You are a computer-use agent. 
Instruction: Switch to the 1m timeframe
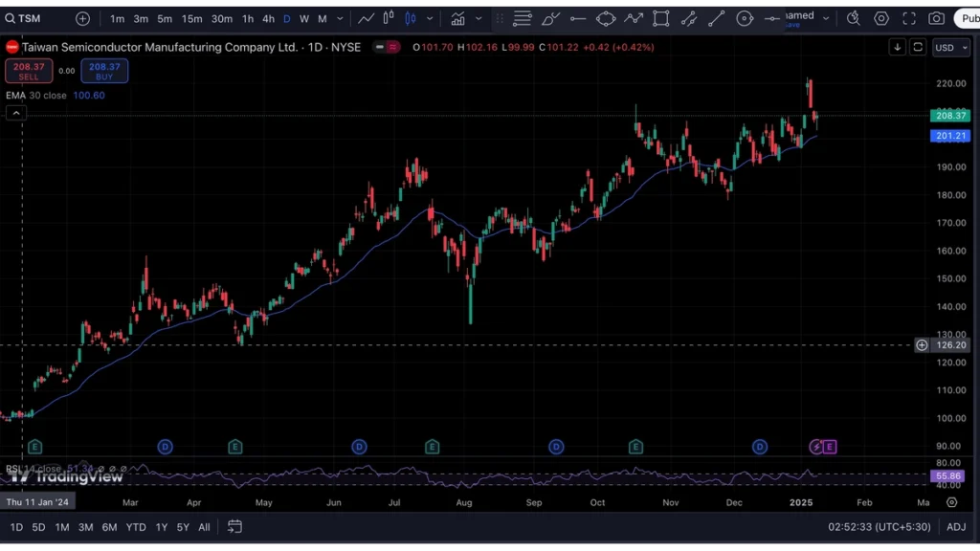[117, 19]
